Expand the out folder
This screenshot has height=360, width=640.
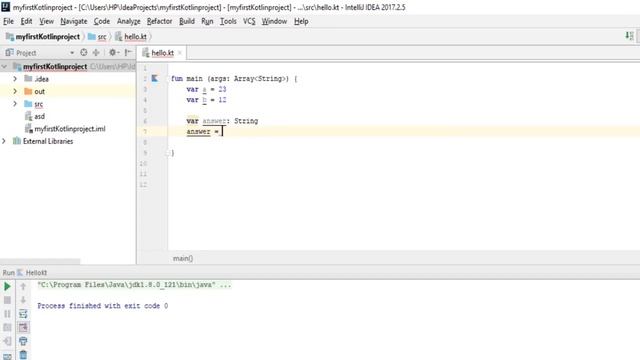pos(15,91)
